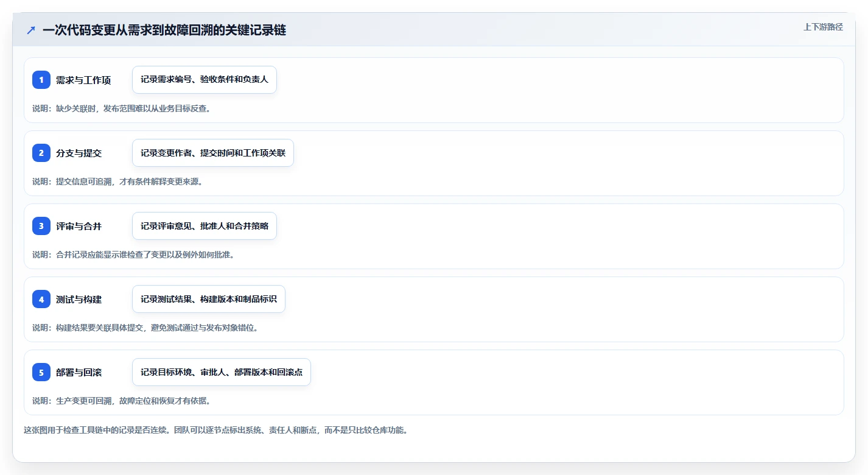Click the 部署与回滚 step label
Viewport: 868px width, 475px height.
click(79, 372)
